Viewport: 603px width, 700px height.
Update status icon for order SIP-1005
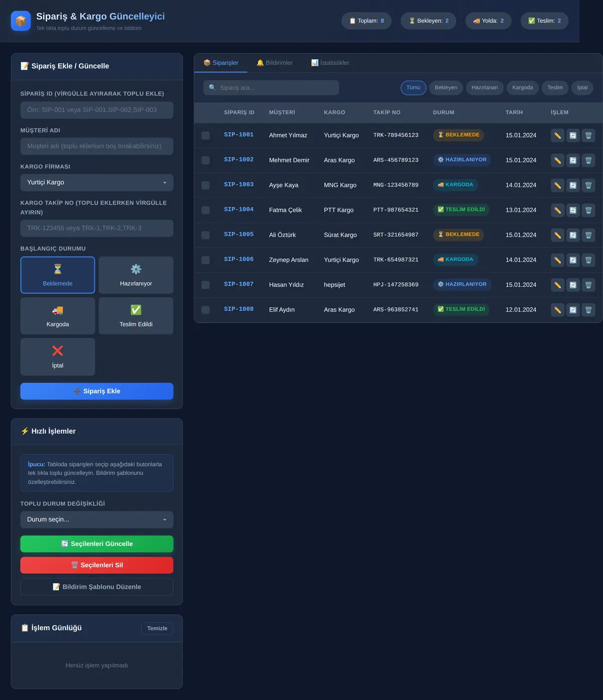click(x=573, y=235)
